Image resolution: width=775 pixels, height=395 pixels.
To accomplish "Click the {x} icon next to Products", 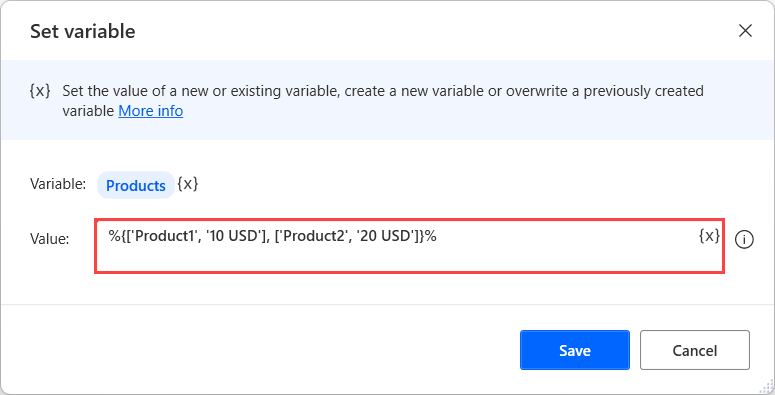I will (188, 184).
